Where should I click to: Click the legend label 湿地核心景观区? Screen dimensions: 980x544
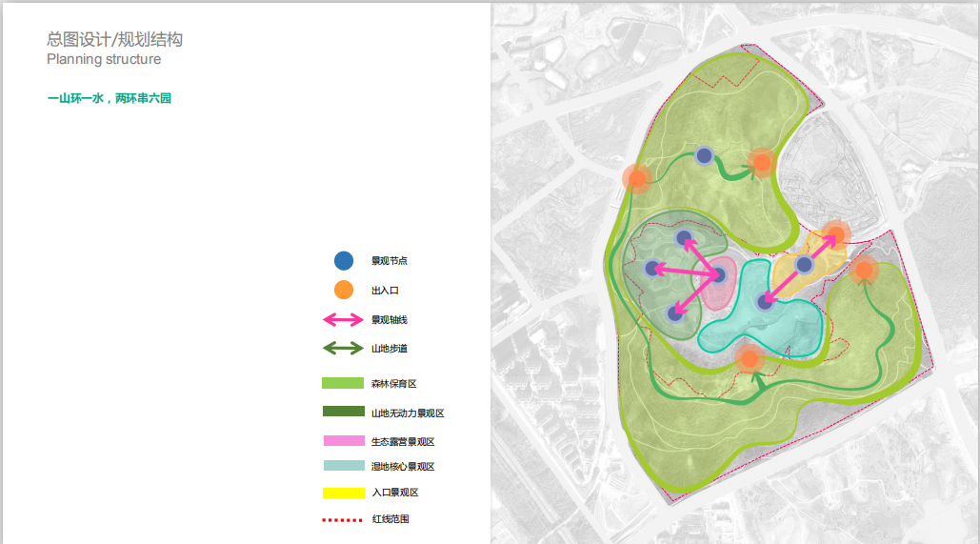(x=403, y=467)
